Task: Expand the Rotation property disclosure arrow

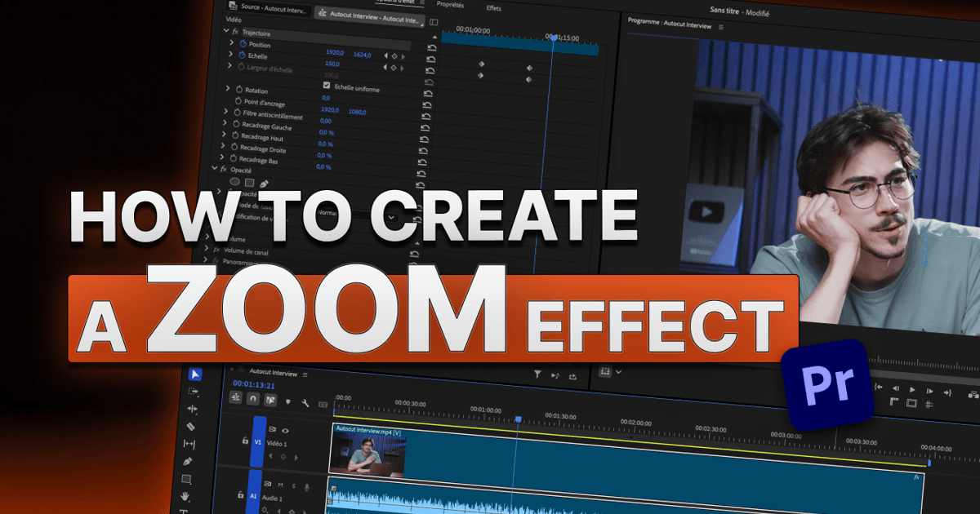Action: pyautogui.click(x=229, y=90)
